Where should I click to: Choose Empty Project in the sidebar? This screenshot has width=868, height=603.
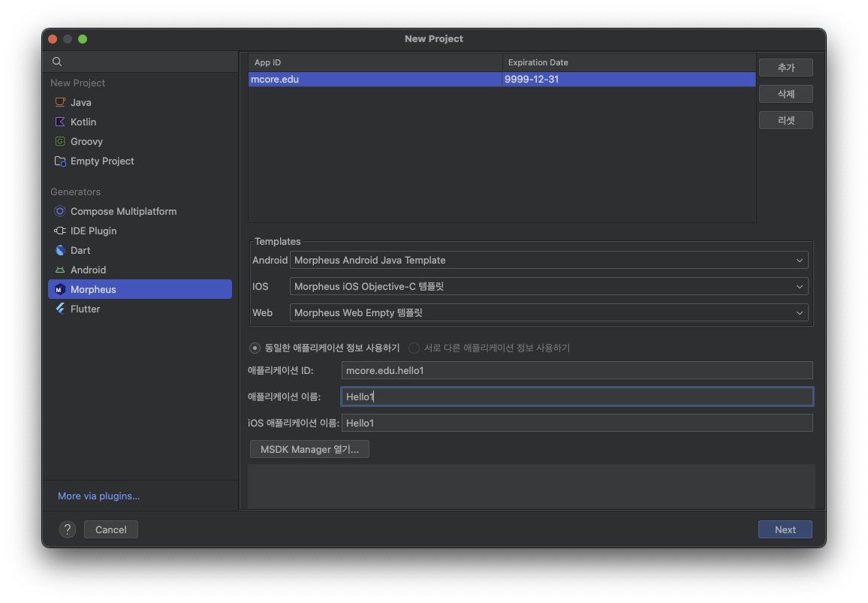pyautogui.click(x=102, y=161)
